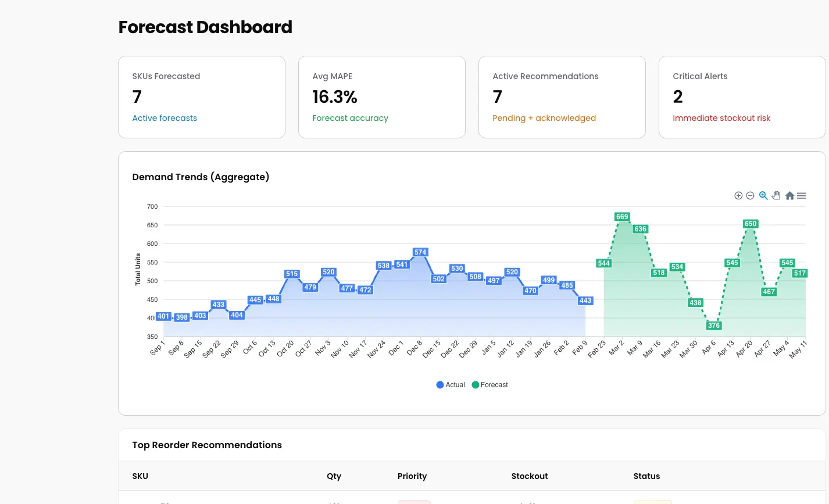Toggle the Actual series in legend
The width and height of the screenshot is (829, 504).
click(x=451, y=385)
